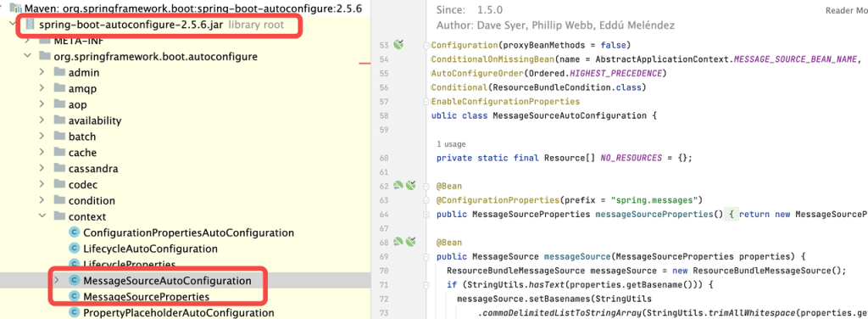The width and height of the screenshot is (868, 319).
Task: Select MessageSourceProperties class in tree
Action: [146, 297]
